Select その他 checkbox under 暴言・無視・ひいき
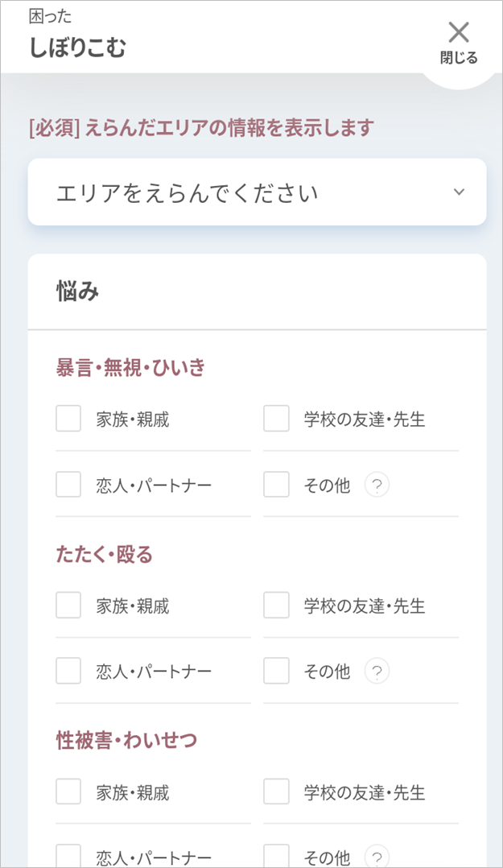Screen dimensions: 503x868 tap(276, 485)
